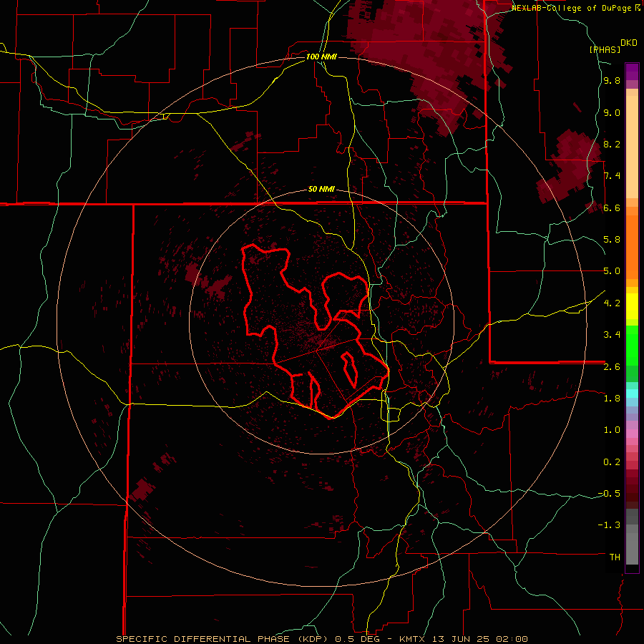Pick the bright green band on the color scale
644x644 pixels.
pos(632,346)
